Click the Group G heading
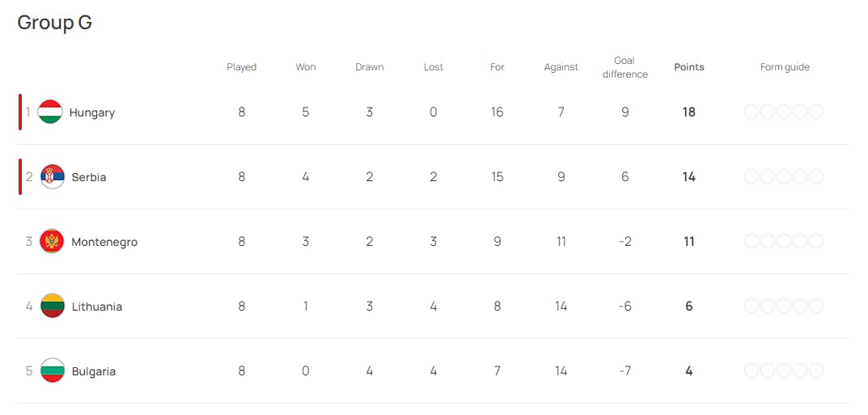This screenshot has width=868, height=415. [x=55, y=23]
